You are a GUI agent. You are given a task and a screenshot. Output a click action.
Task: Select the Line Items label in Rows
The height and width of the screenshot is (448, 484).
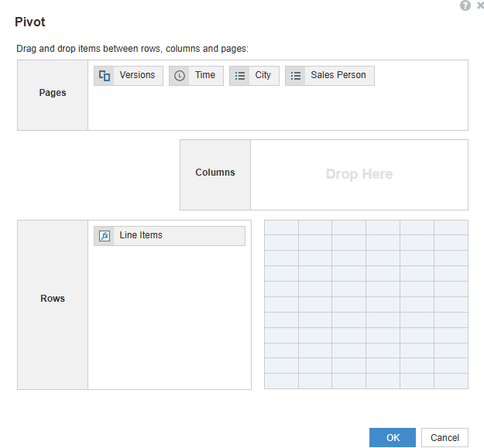(141, 235)
